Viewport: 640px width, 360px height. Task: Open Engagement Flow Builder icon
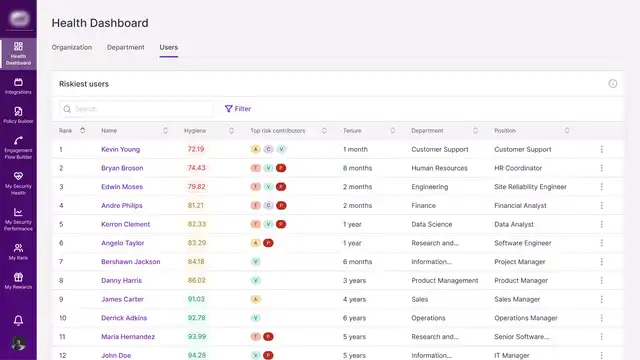tap(18, 140)
